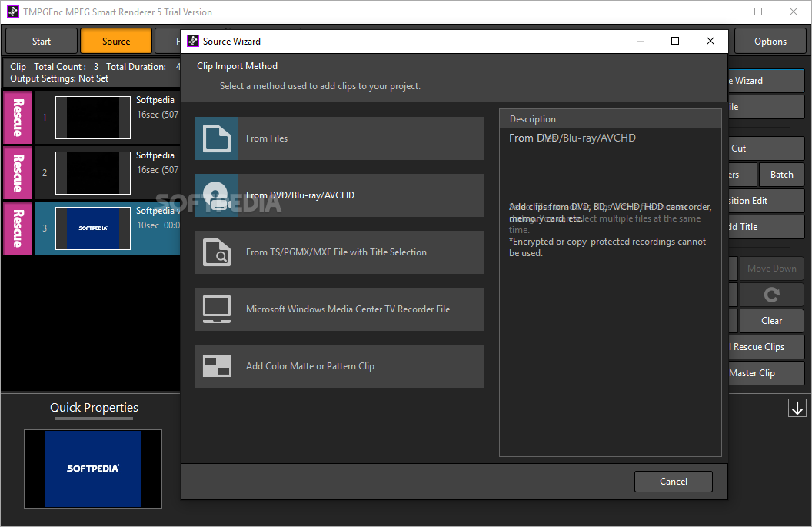Click the Master Clip button
Screen dimensions: 812x527
click(x=766, y=372)
